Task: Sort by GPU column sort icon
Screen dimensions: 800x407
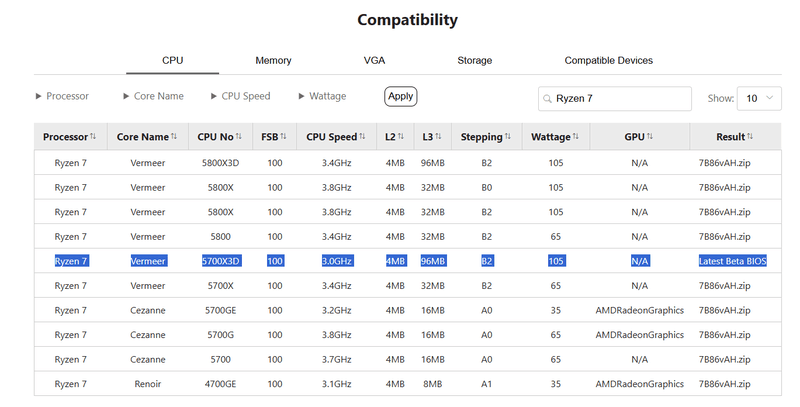Action: coord(649,136)
